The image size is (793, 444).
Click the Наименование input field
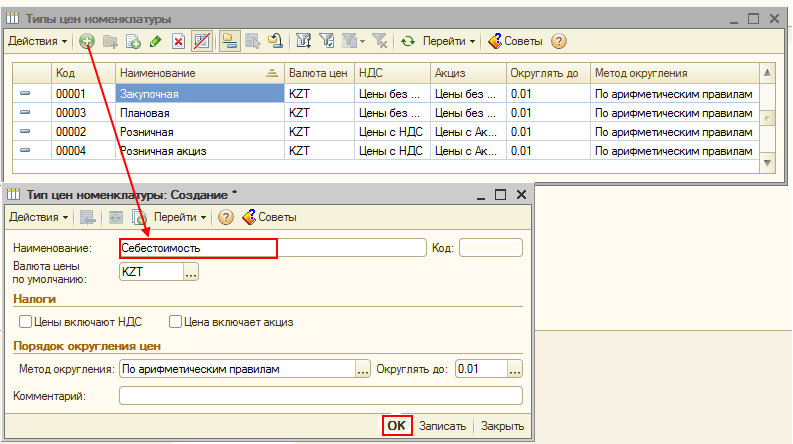272,247
